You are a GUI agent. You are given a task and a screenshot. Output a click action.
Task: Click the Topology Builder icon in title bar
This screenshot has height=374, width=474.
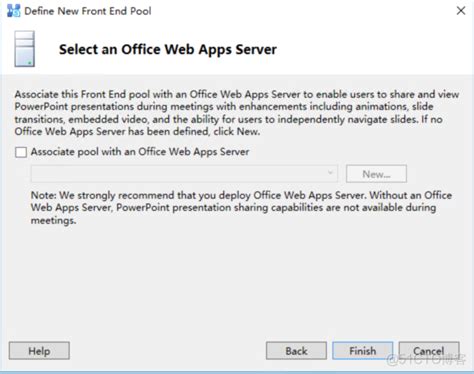13,11
